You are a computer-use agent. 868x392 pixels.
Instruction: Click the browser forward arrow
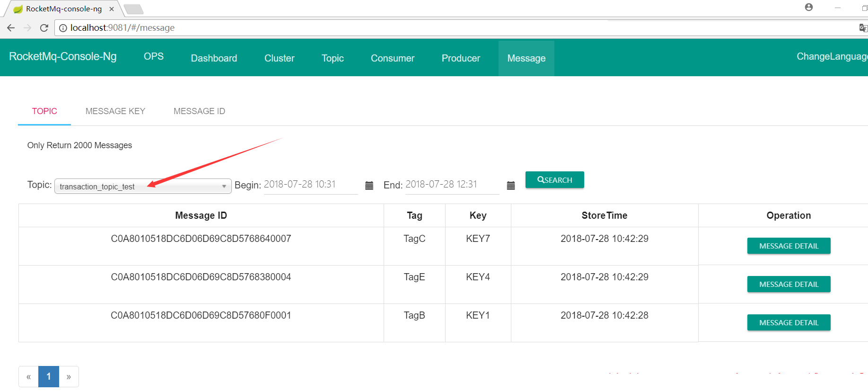(x=27, y=28)
